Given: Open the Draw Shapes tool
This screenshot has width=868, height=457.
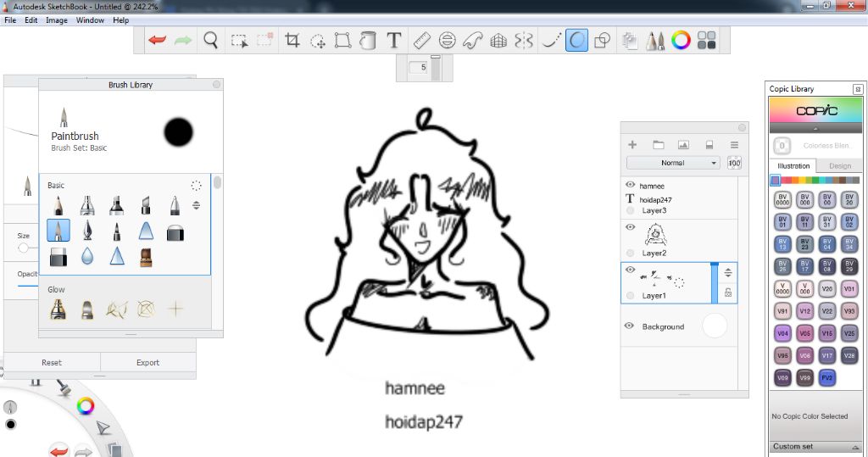Looking at the screenshot, I should 602,41.
